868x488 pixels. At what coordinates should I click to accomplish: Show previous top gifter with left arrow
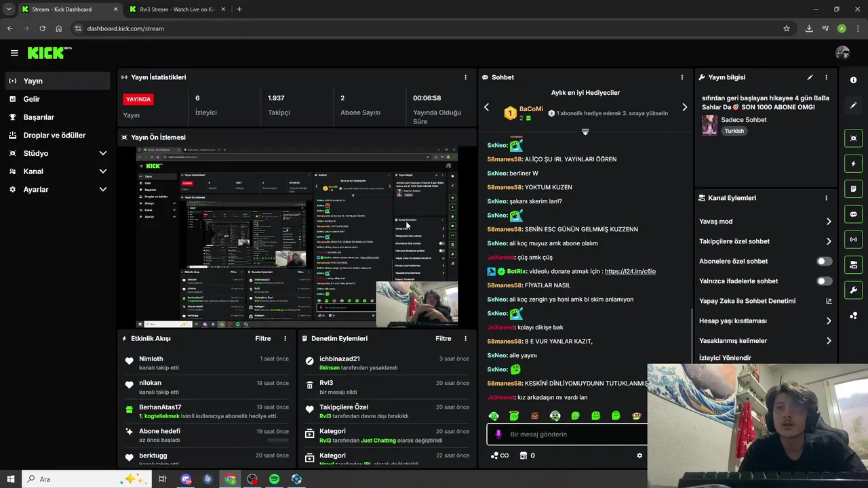point(486,107)
